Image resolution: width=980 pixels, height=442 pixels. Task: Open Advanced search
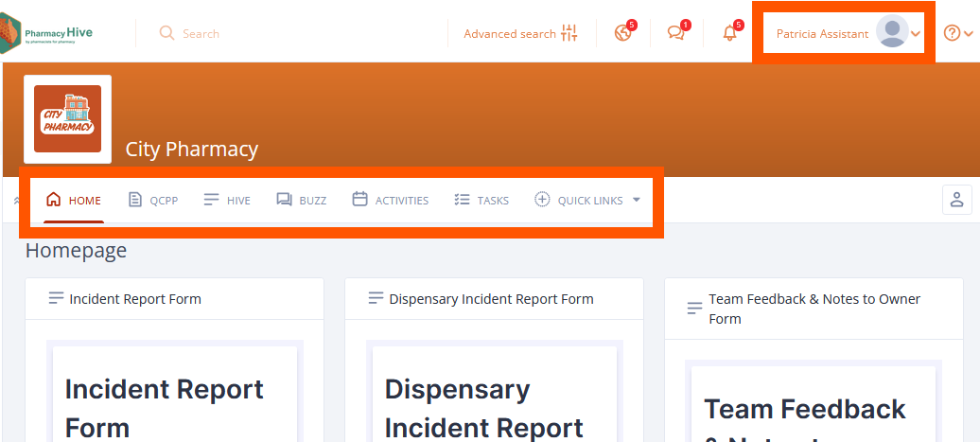click(509, 34)
